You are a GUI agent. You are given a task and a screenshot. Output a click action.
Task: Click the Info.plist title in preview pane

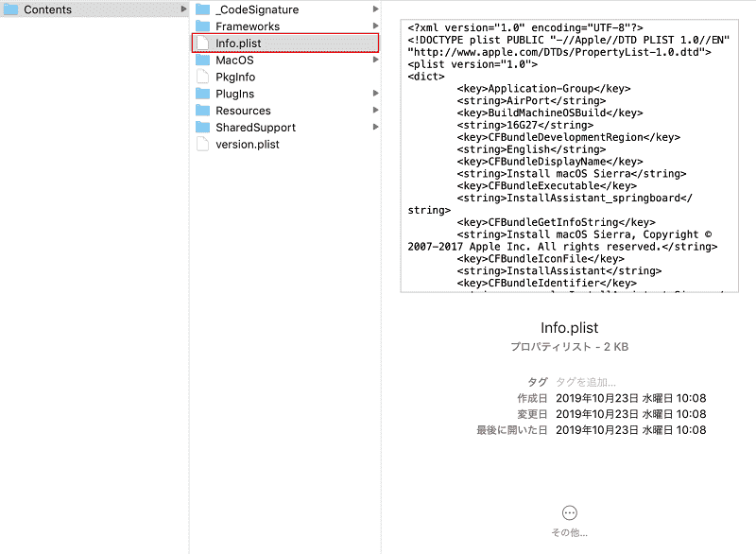(570, 328)
